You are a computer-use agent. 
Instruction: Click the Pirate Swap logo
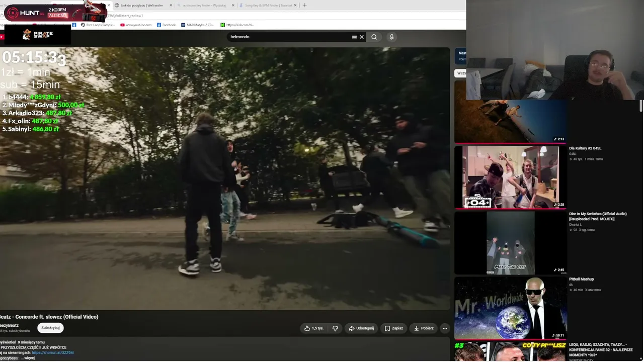37,34
